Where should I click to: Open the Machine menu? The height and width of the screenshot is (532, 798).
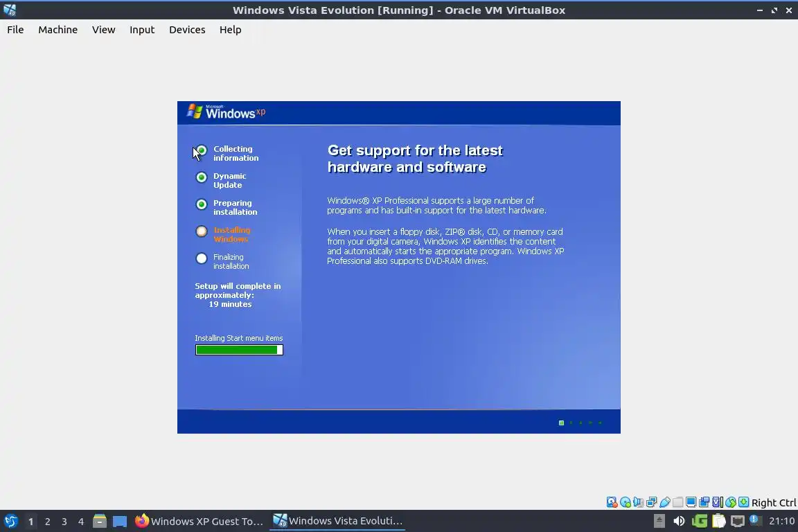(x=58, y=30)
